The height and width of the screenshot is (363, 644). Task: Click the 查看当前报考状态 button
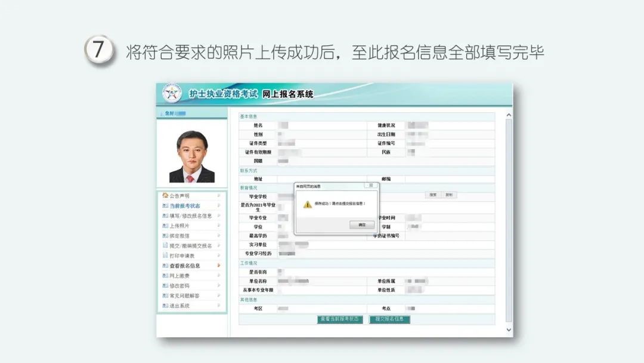[340, 319]
